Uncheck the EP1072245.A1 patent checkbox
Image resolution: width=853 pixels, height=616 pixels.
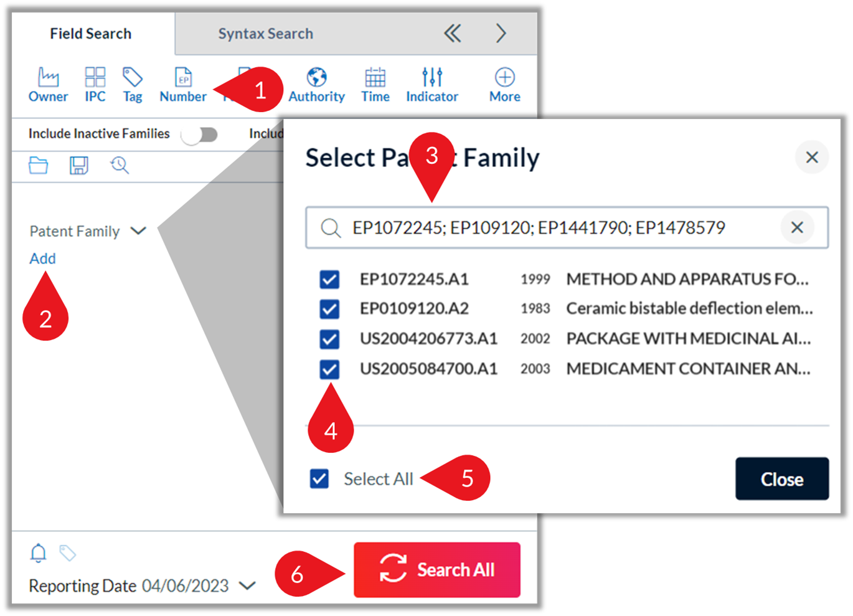coord(329,279)
